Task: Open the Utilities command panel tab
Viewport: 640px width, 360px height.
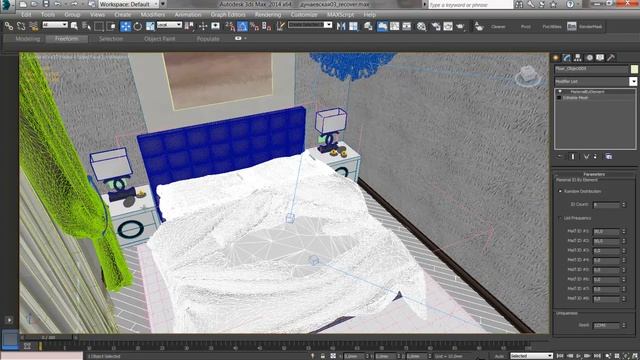Action: click(611, 58)
